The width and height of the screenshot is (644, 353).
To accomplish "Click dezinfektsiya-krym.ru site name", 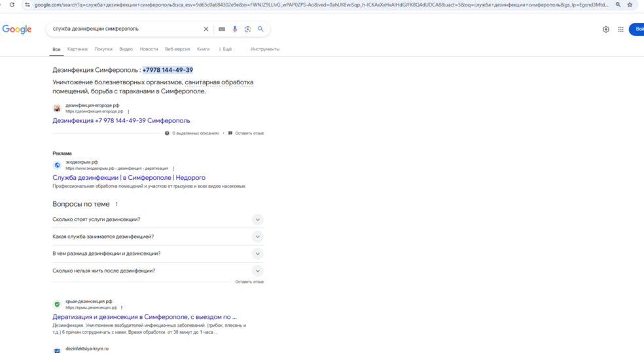I will (87, 349).
